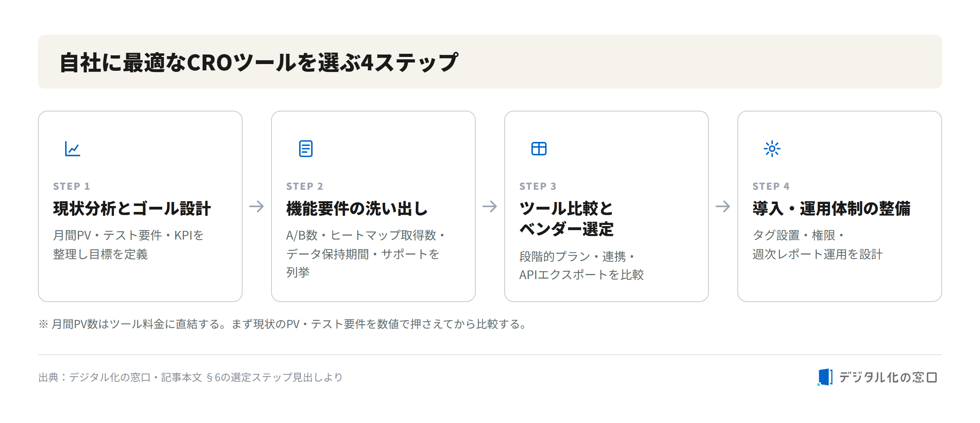Click the Step 3 description about APIエクスポート
Viewport: 980px width, 423px height.
[x=582, y=266]
